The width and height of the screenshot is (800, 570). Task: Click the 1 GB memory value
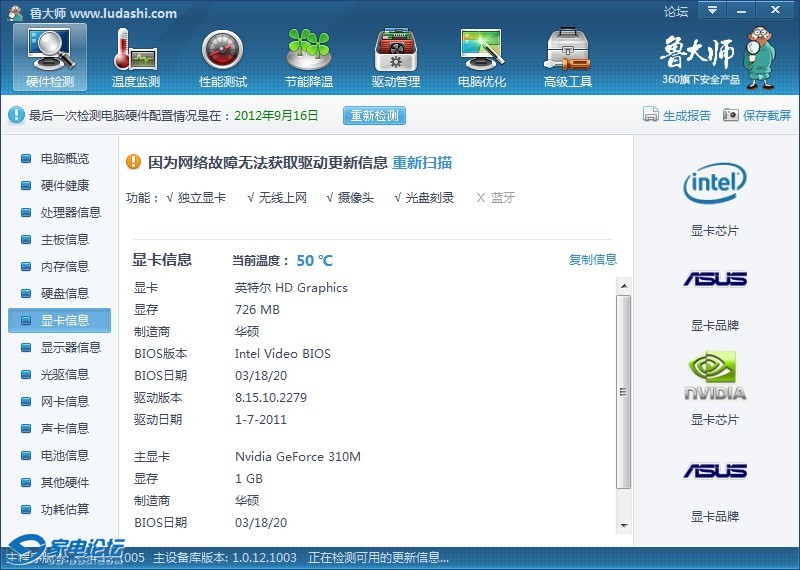pyautogui.click(x=249, y=479)
